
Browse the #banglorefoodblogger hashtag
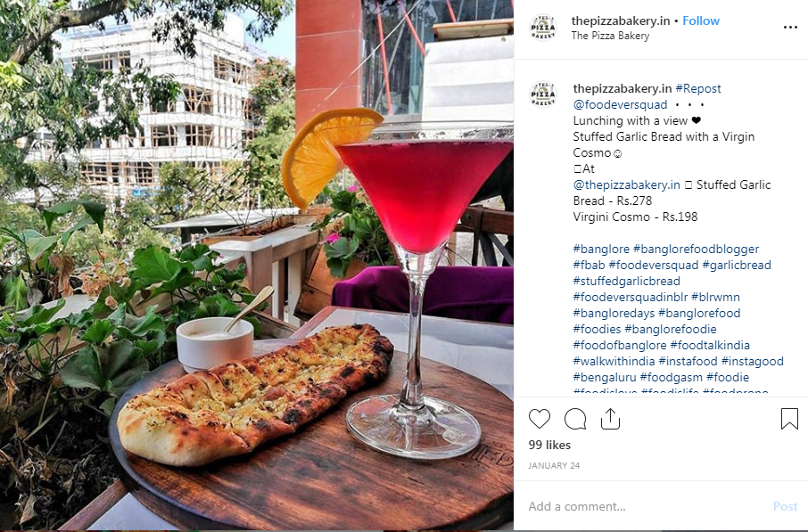[697, 250]
